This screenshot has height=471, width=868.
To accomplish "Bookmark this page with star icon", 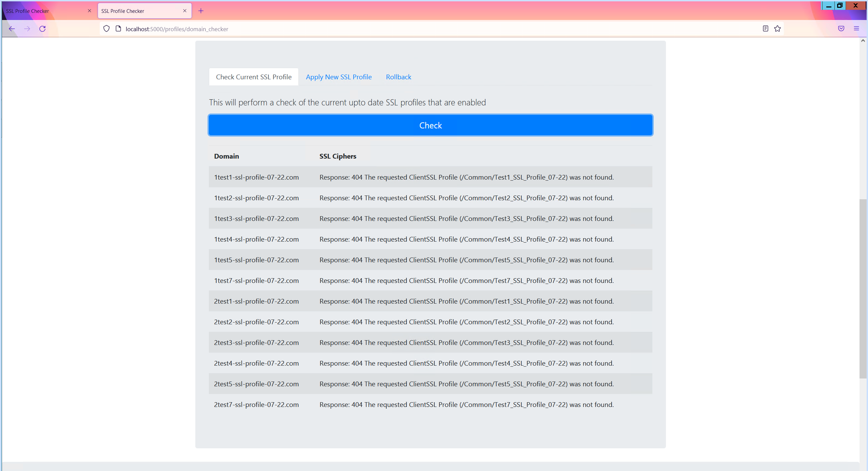I will (x=777, y=29).
